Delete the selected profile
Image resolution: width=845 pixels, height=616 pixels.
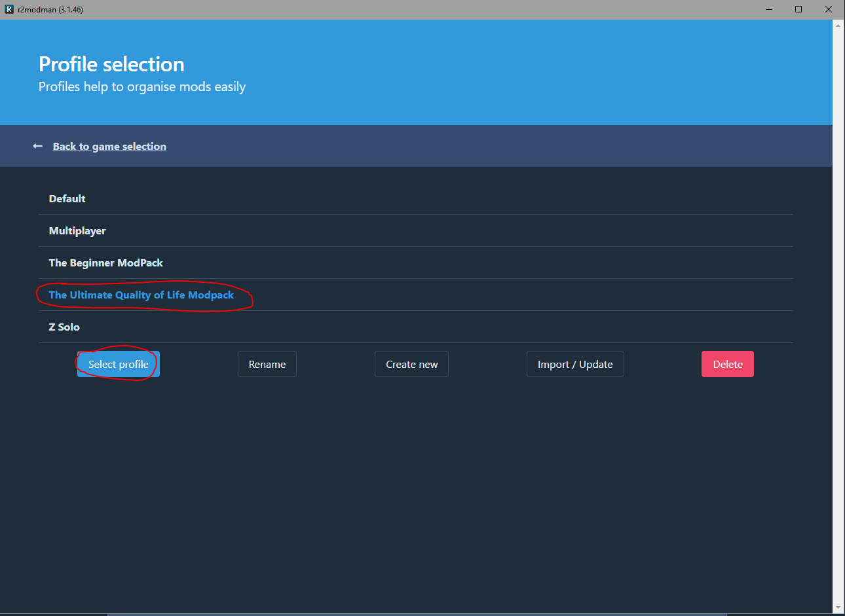pyautogui.click(x=727, y=365)
